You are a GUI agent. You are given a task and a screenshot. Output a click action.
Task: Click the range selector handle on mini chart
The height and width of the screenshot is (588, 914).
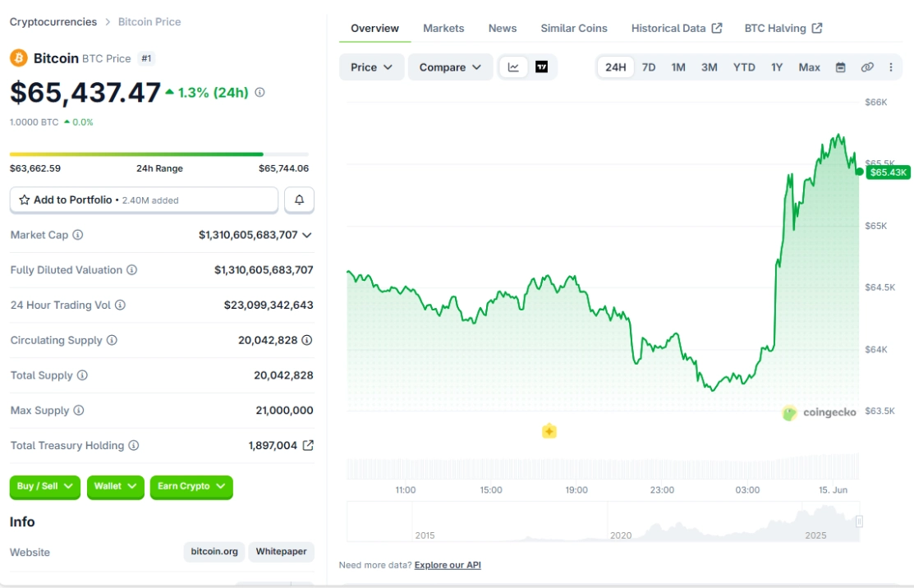point(859,521)
